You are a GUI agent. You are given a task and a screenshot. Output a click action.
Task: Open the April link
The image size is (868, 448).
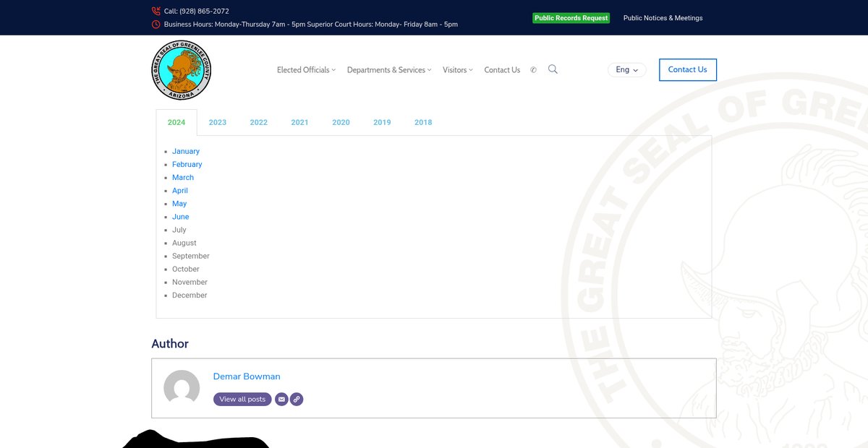click(180, 191)
